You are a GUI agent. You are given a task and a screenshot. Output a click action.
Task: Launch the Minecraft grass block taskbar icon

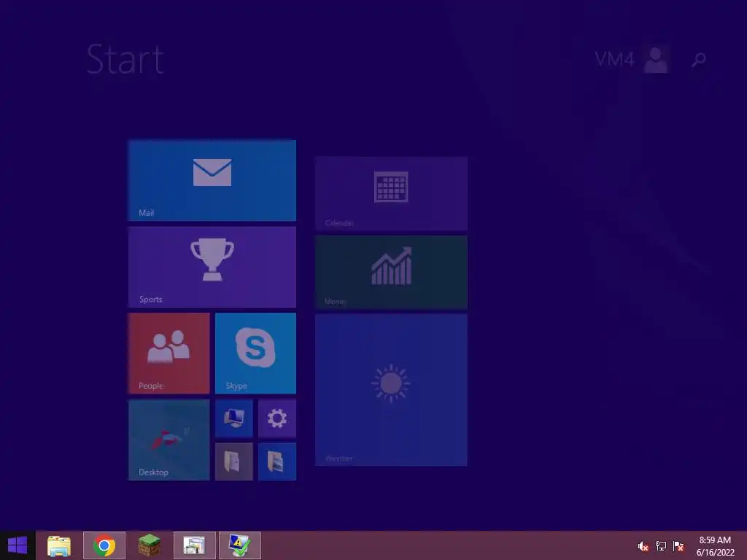tap(149, 545)
